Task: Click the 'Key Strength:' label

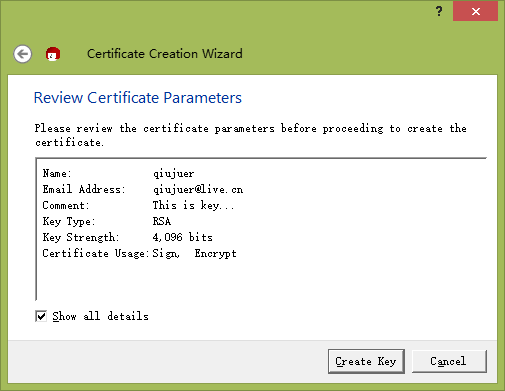Action: click(81, 237)
